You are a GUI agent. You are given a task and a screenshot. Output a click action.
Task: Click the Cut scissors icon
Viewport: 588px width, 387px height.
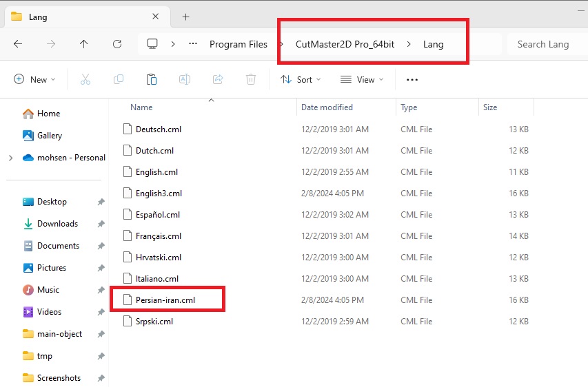pos(85,79)
